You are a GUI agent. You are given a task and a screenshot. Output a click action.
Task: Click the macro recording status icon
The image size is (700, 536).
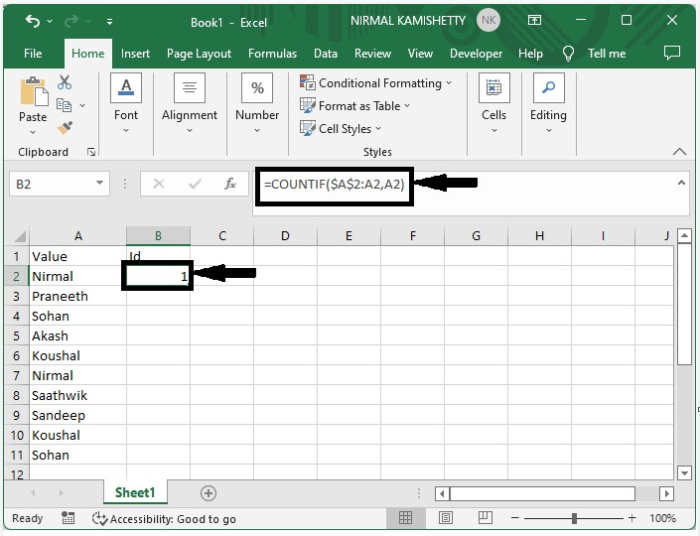(68, 518)
